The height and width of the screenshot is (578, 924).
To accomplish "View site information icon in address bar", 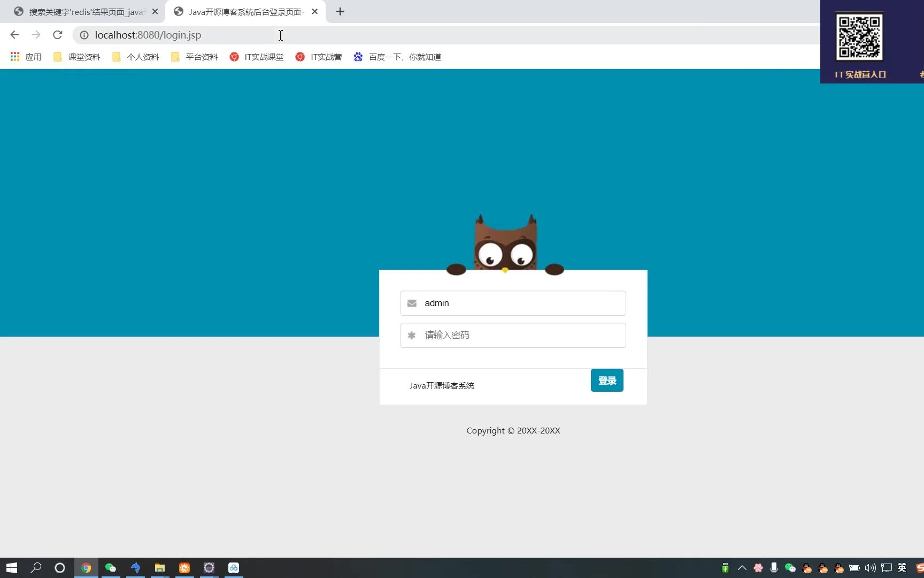I will point(84,35).
